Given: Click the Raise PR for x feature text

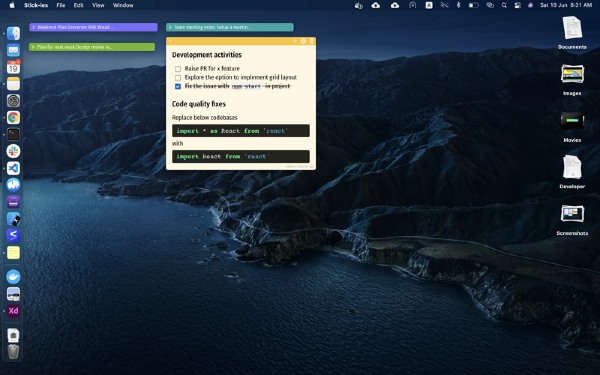Looking at the screenshot, I should (x=212, y=68).
